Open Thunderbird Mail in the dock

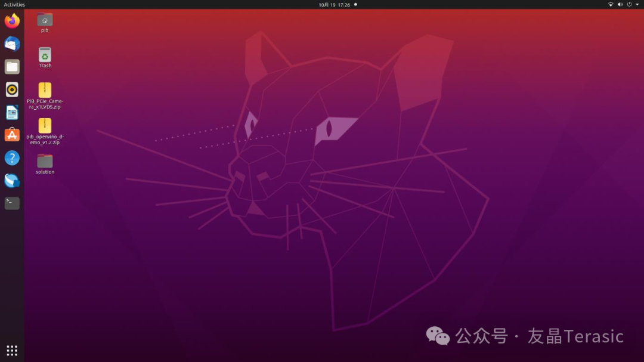12,44
